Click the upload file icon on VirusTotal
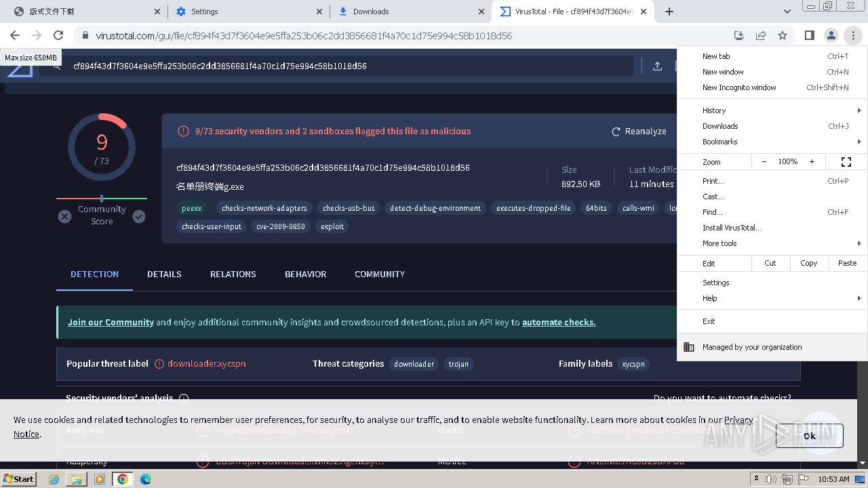Screen dimensions: 868x488 [657, 66]
